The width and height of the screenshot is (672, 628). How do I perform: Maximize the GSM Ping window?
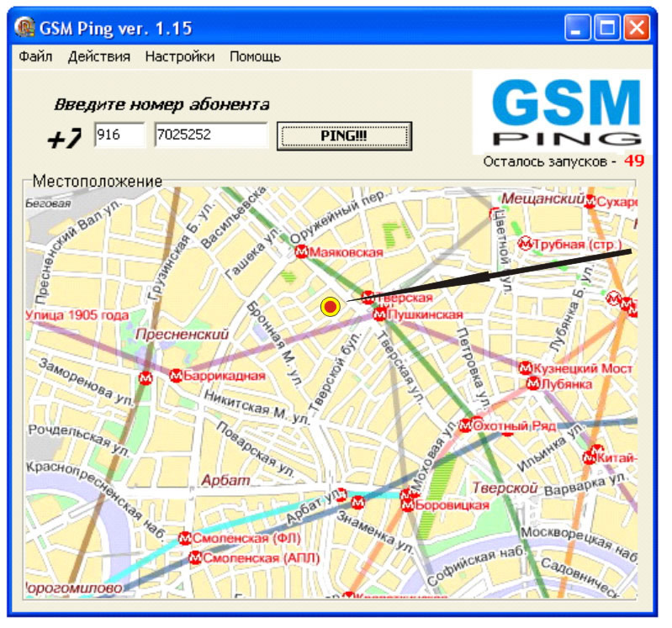pyautogui.click(x=607, y=28)
